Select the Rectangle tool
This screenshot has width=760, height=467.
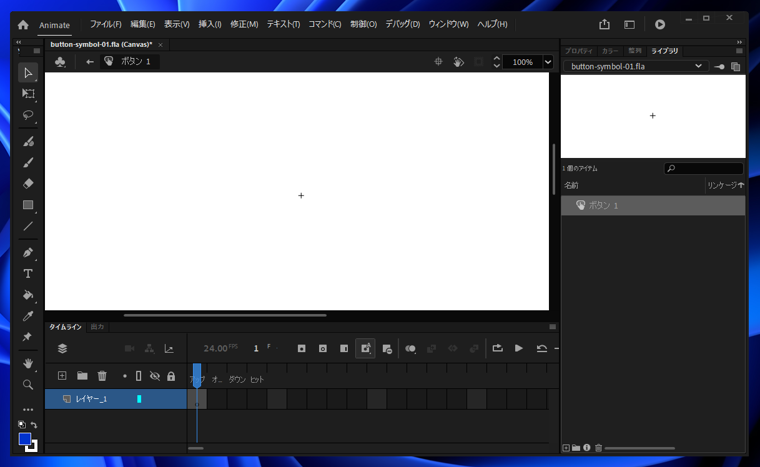(28, 205)
